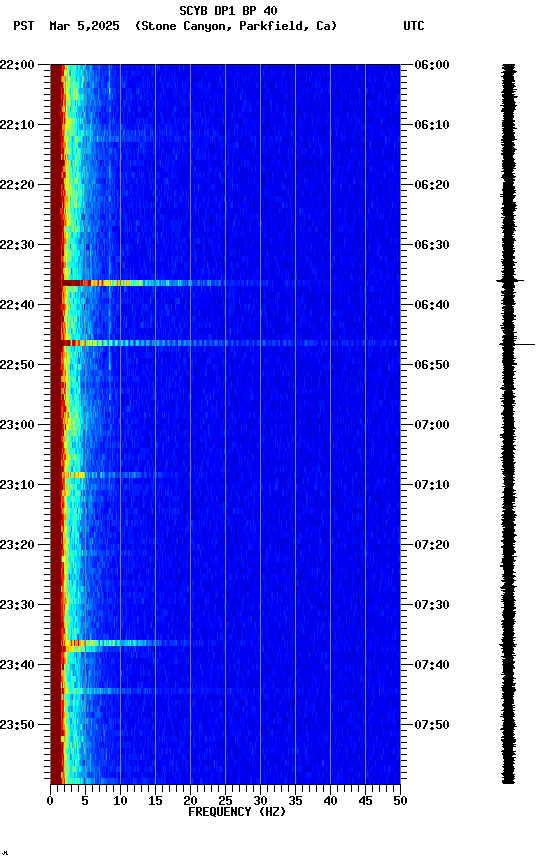Click the 0 Hz frequency tick label
This screenshot has height=864, width=552.
50,801
